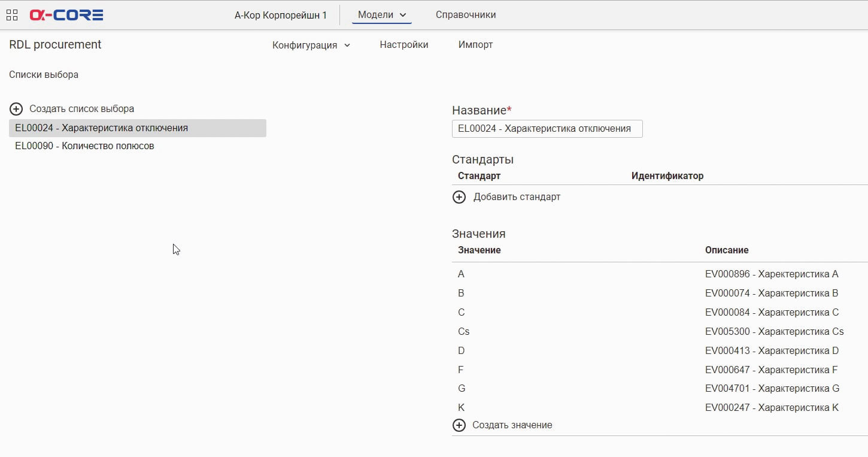Click description EV000247 - Характеристика K

click(772, 408)
